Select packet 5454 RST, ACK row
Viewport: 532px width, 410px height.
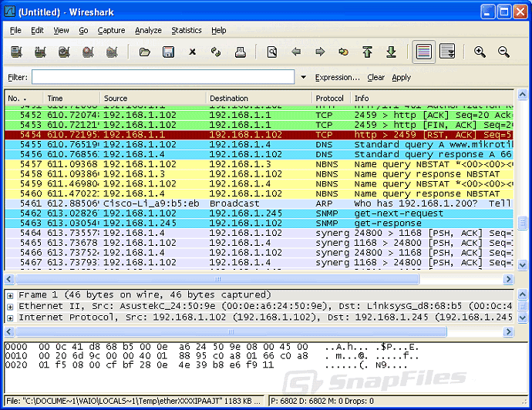click(x=259, y=135)
